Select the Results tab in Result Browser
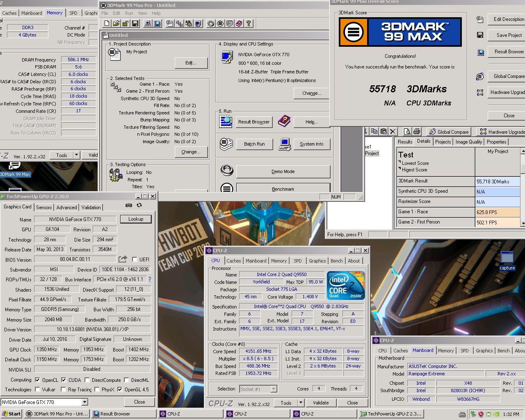Viewport: 525px width, 420px height. coord(405,142)
